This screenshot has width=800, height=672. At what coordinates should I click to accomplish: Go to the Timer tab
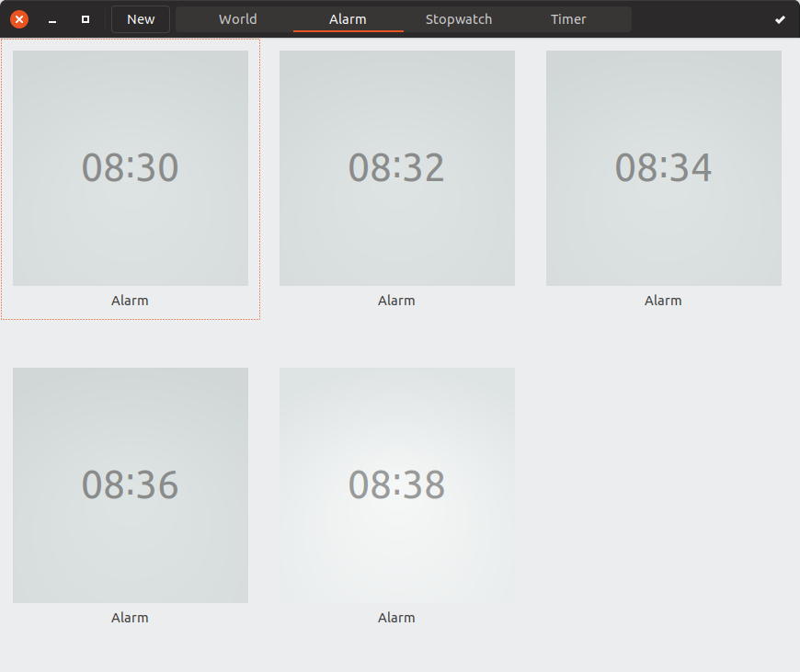click(x=568, y=19)
